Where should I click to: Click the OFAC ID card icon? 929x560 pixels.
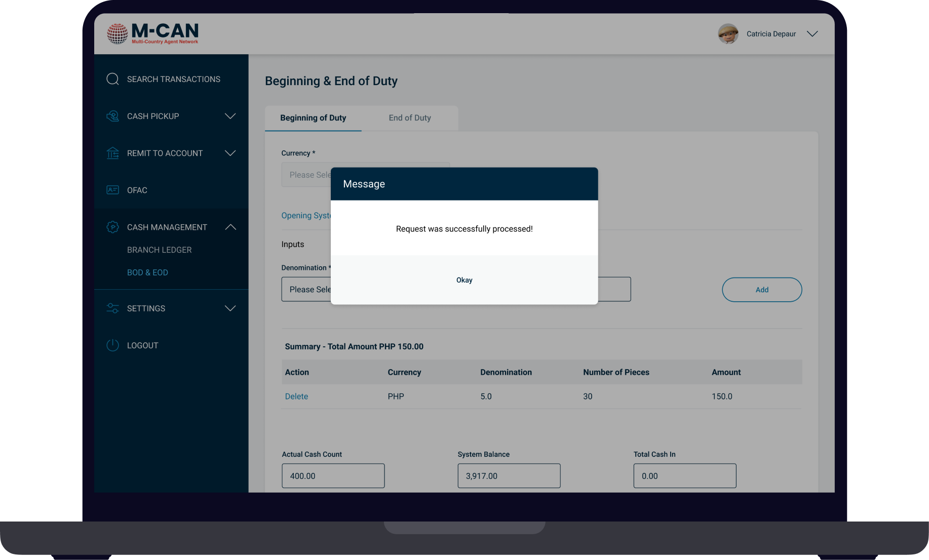(112, 190)
